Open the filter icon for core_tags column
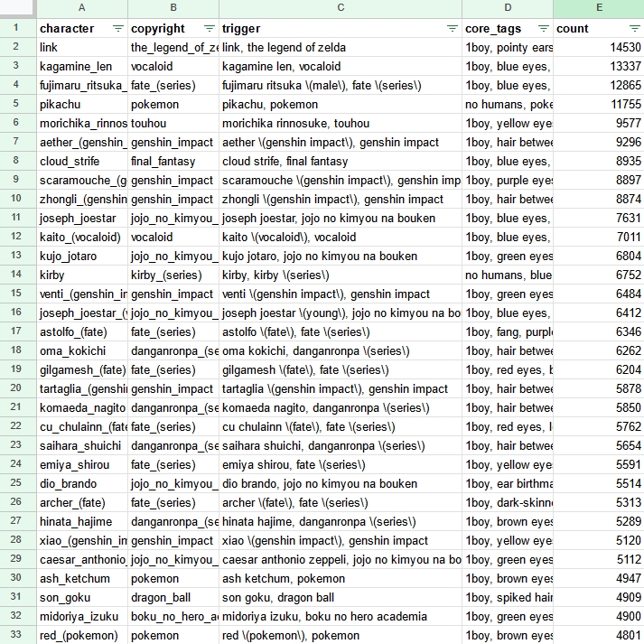644x644 pixels. (x=543, y=29)
